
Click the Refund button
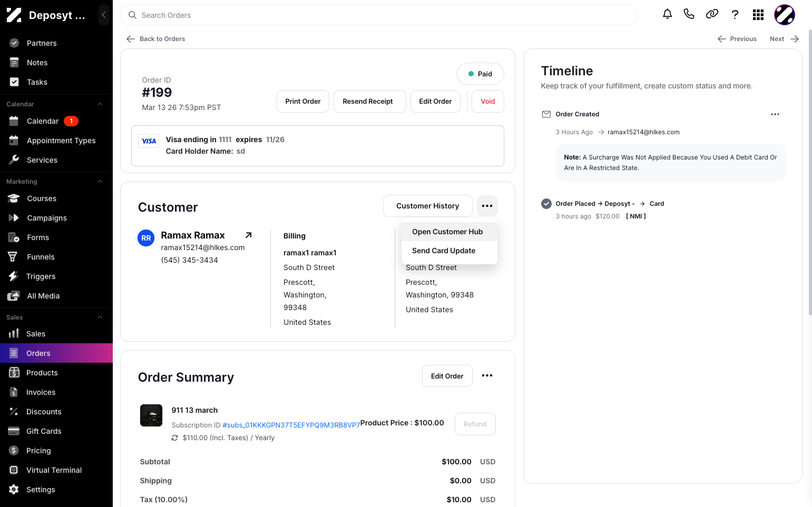(x=475, y=424)
